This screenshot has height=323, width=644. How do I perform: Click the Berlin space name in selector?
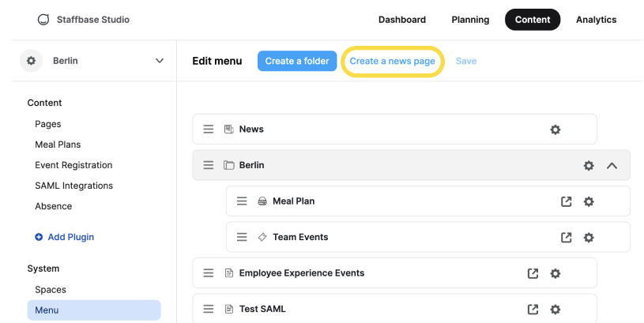66,61
